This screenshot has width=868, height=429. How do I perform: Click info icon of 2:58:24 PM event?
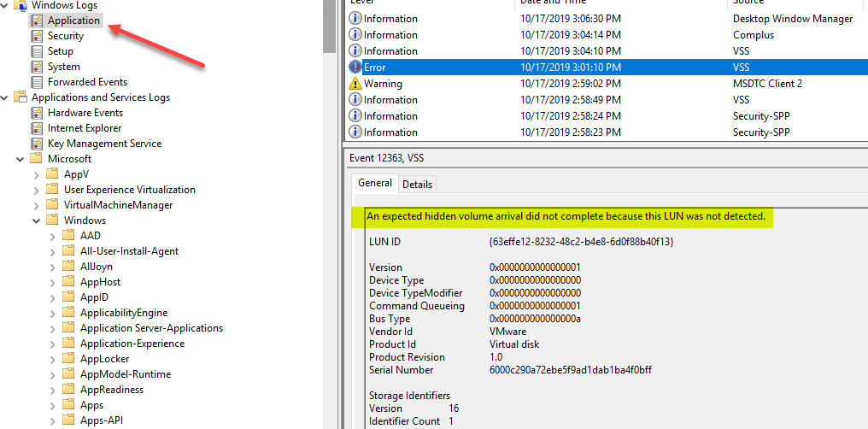coord(355,116)
